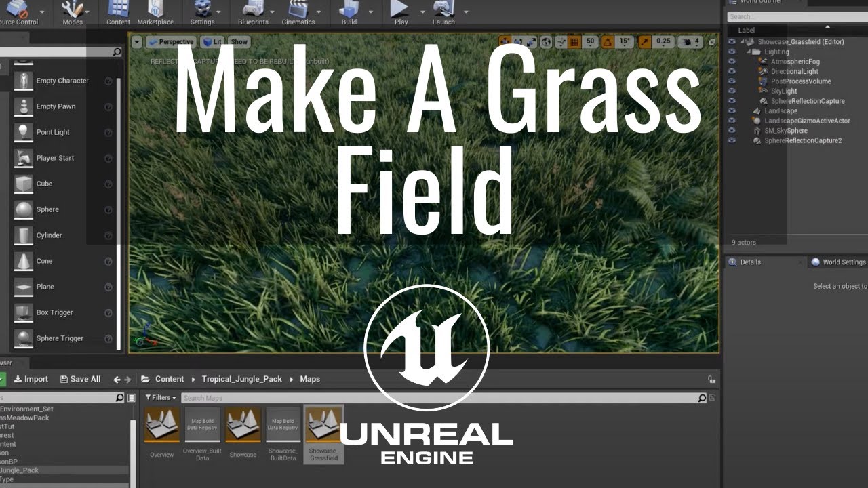The height and width of the screenshot is (488, 868).
Task: Click the Import button
Action: 31,379
